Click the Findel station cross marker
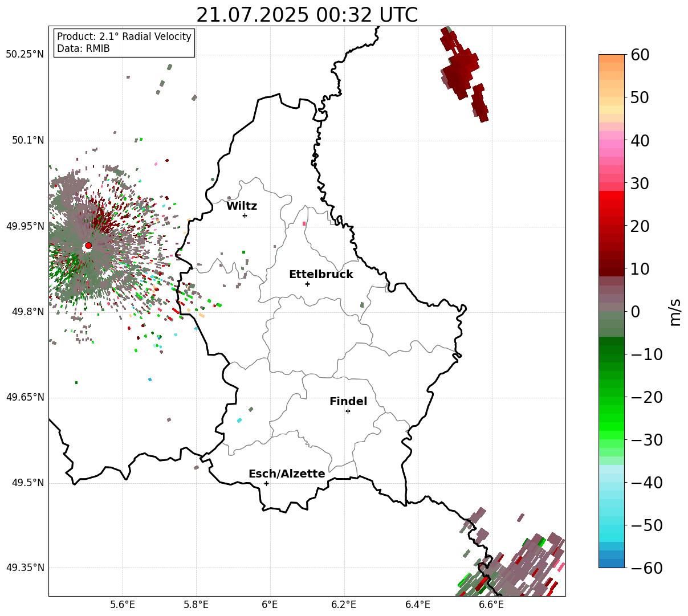 click(x=348, y=411)
